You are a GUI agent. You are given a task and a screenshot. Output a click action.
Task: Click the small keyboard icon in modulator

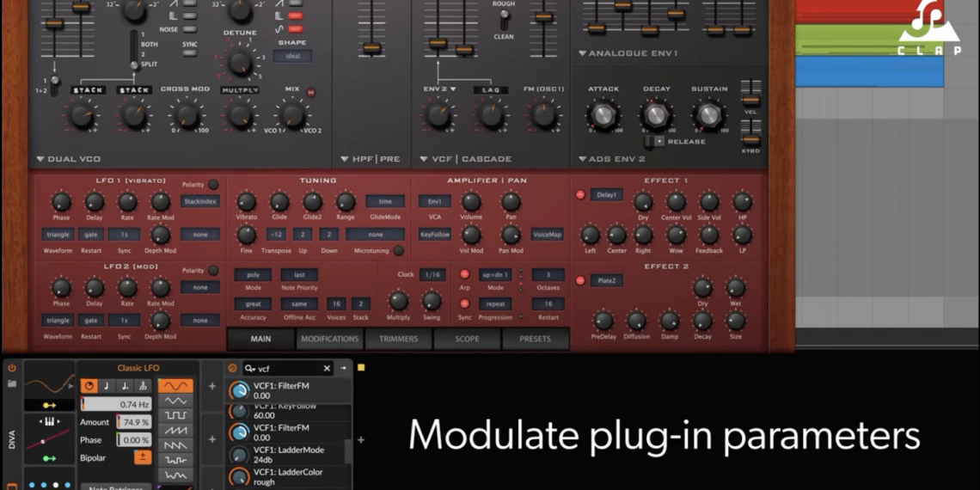click(49, 421)
